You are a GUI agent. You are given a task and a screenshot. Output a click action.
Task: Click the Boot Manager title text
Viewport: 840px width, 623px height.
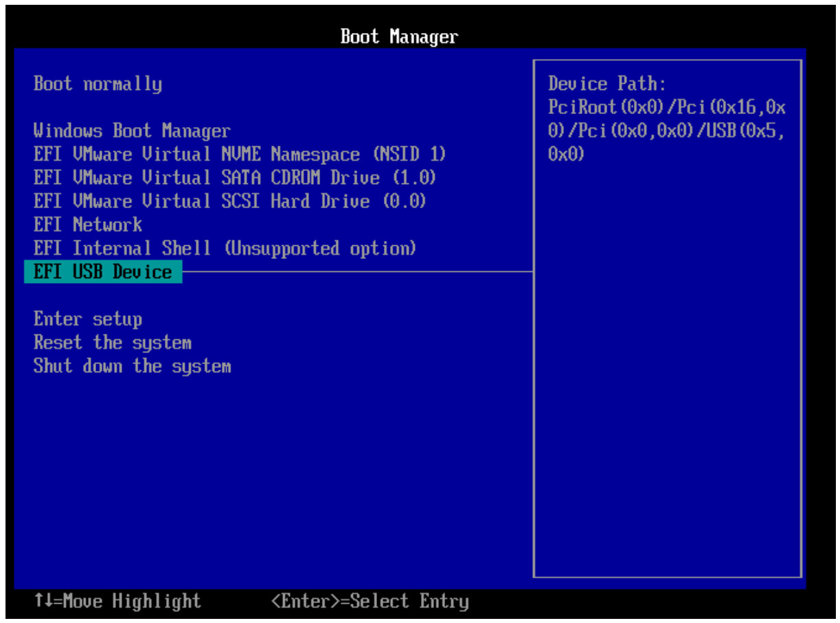click(399, 36)
